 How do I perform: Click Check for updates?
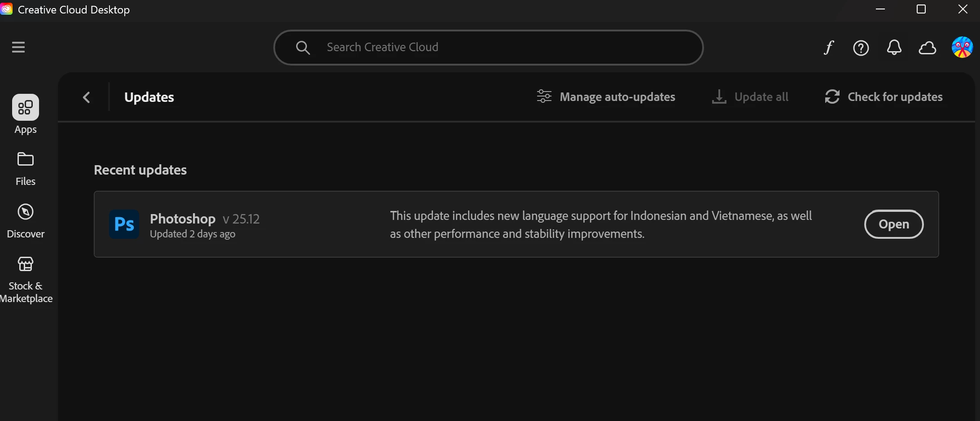[884, 97]
